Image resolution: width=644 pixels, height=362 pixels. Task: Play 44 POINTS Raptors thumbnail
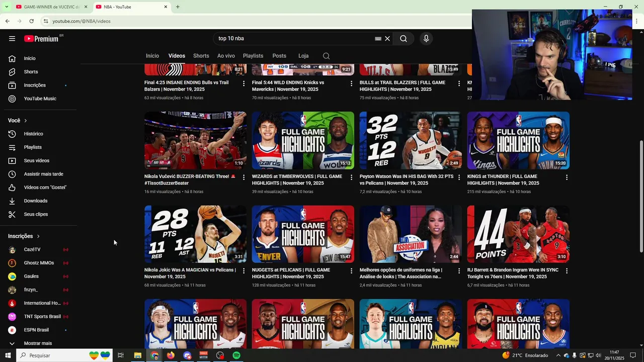[x=518, y=234]
